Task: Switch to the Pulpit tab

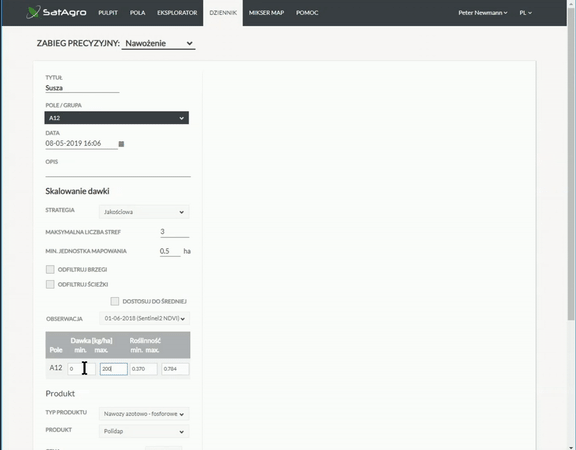Action: 108,12
